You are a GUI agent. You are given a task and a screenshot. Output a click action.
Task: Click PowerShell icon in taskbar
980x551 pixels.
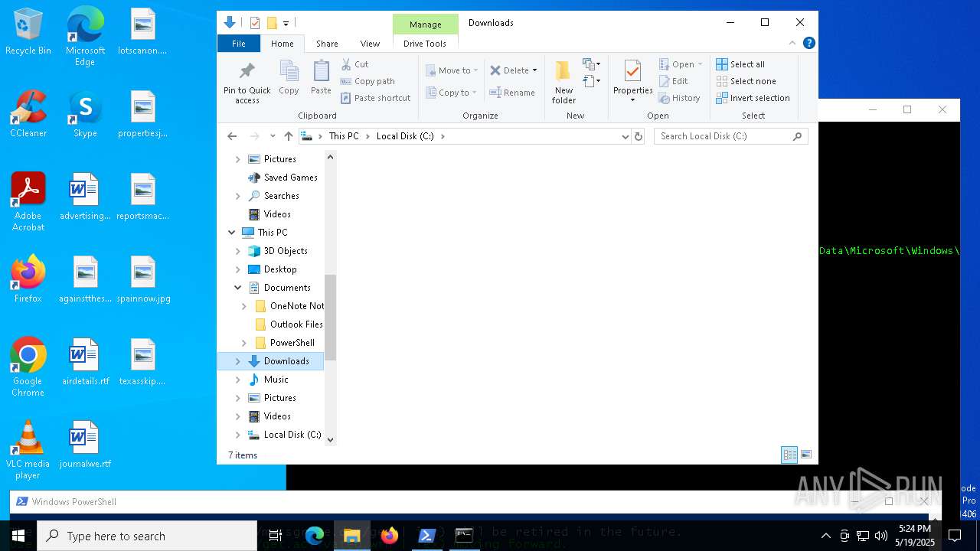426,536
